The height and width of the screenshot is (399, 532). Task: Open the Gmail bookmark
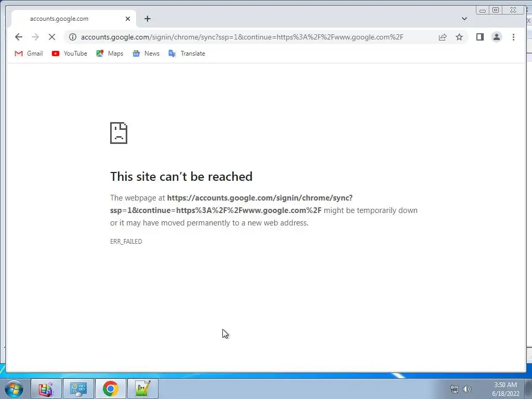pyautogui.click(x=29, y=54)
